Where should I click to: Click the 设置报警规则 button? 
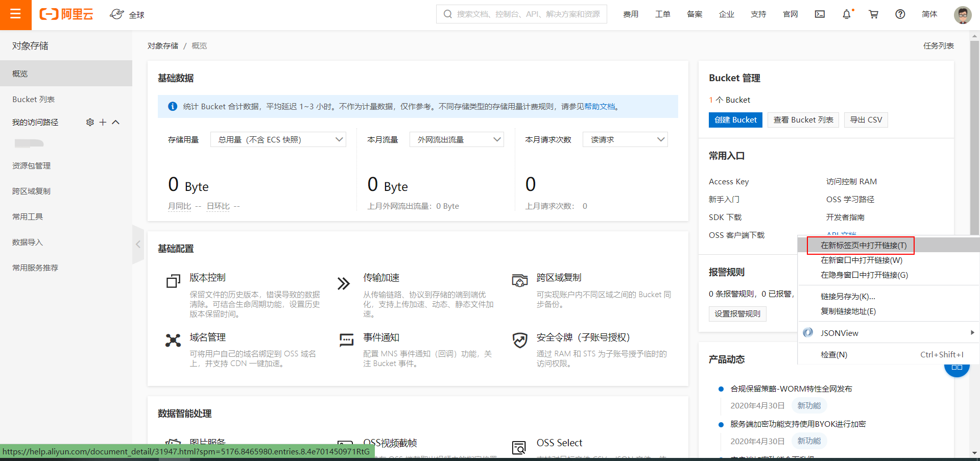coord(737,314)
